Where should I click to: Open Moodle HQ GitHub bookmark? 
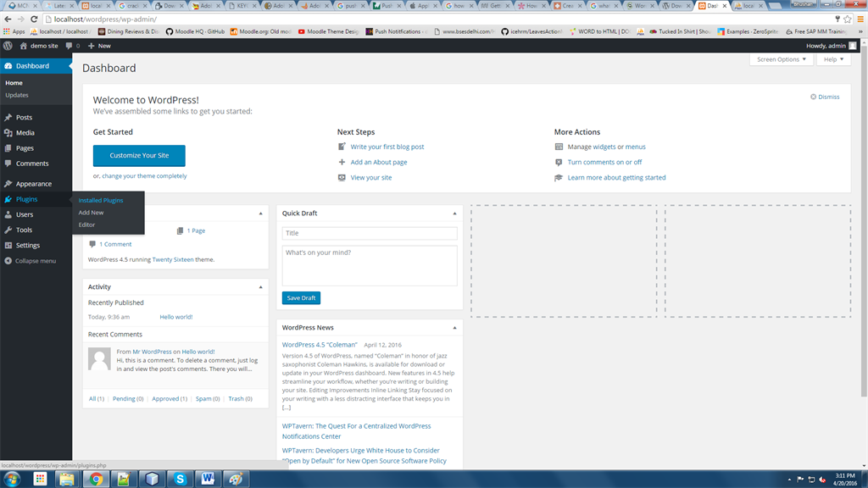pos(195,31)
